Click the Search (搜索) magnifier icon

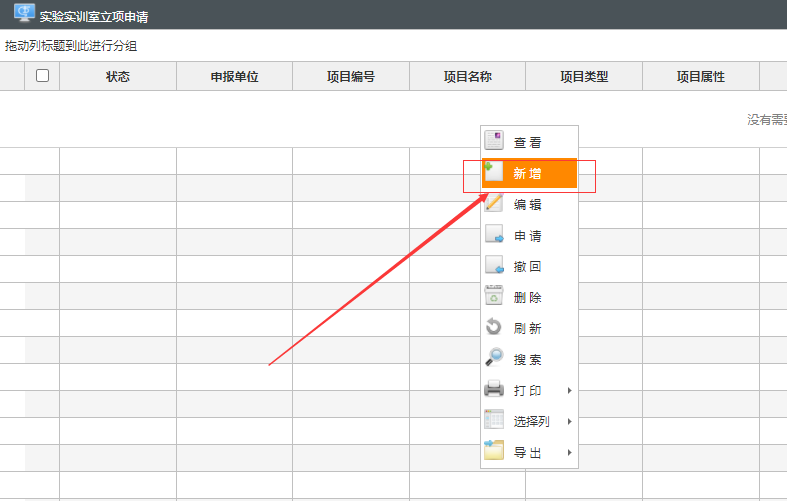(x=494, y=359)
